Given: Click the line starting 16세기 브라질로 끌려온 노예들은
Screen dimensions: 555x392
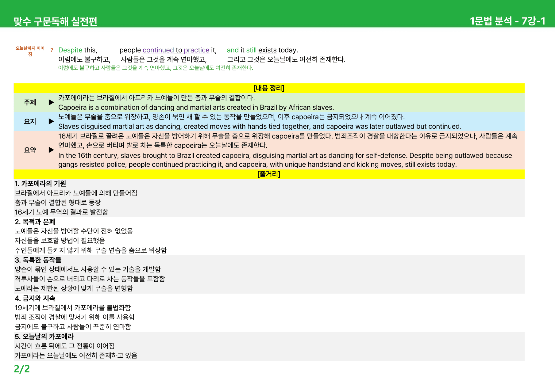Looking at the screenshot, I should click(x=288, y=140).
